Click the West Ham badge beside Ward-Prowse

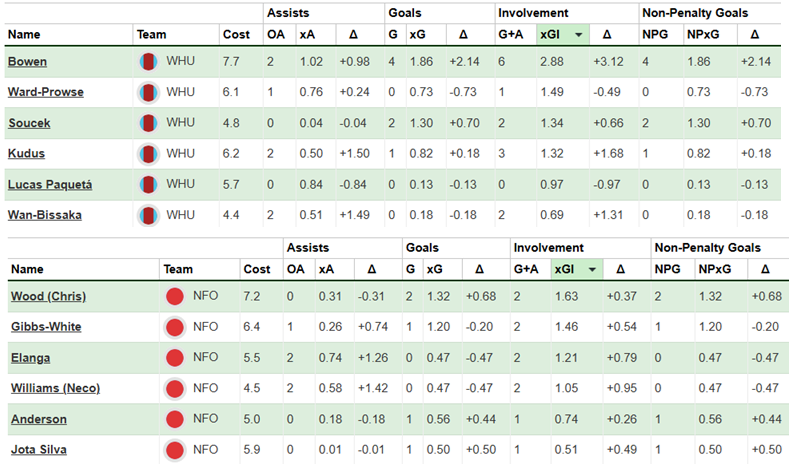(x=149, y=93)
